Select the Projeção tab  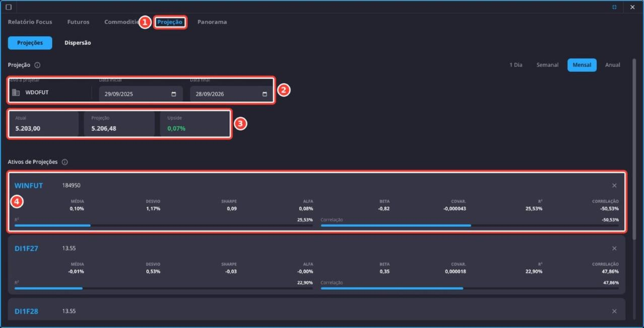tap(170, 22)
